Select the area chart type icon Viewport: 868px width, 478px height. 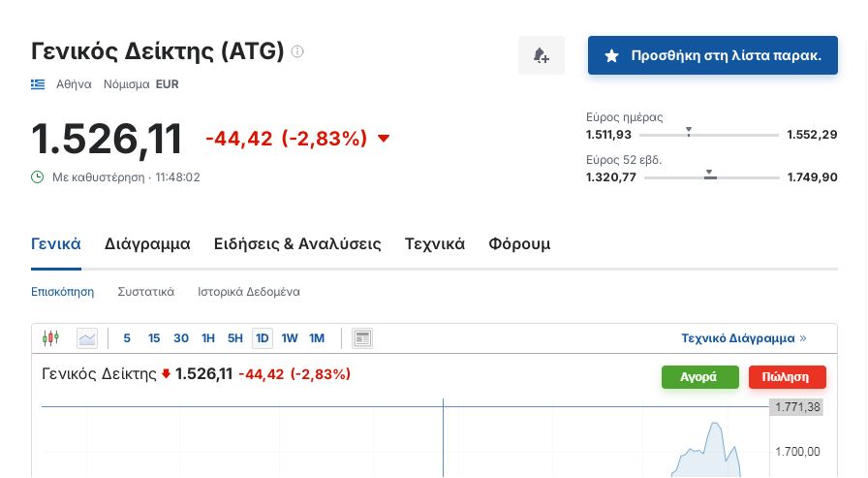pyautogui.click(x=87, y=338)
